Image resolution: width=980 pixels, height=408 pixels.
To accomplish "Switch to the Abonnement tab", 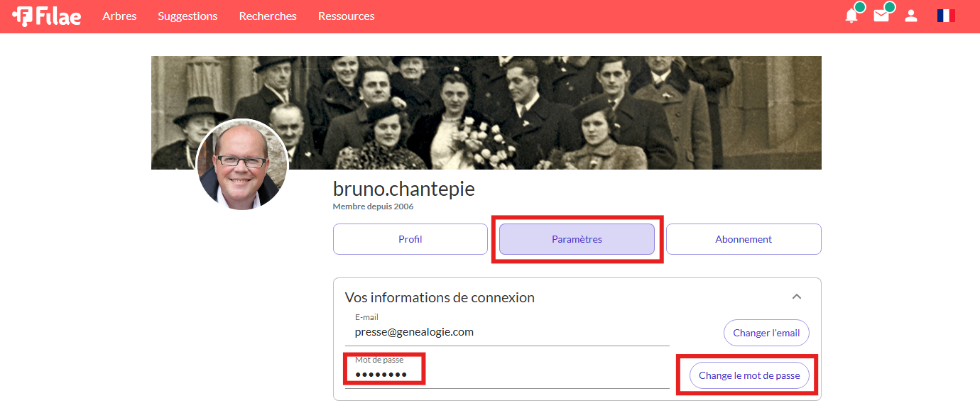I will point(744,239).
